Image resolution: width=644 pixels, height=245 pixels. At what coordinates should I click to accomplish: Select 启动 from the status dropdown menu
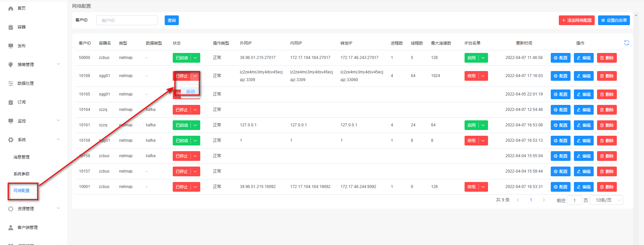[191, 92]
